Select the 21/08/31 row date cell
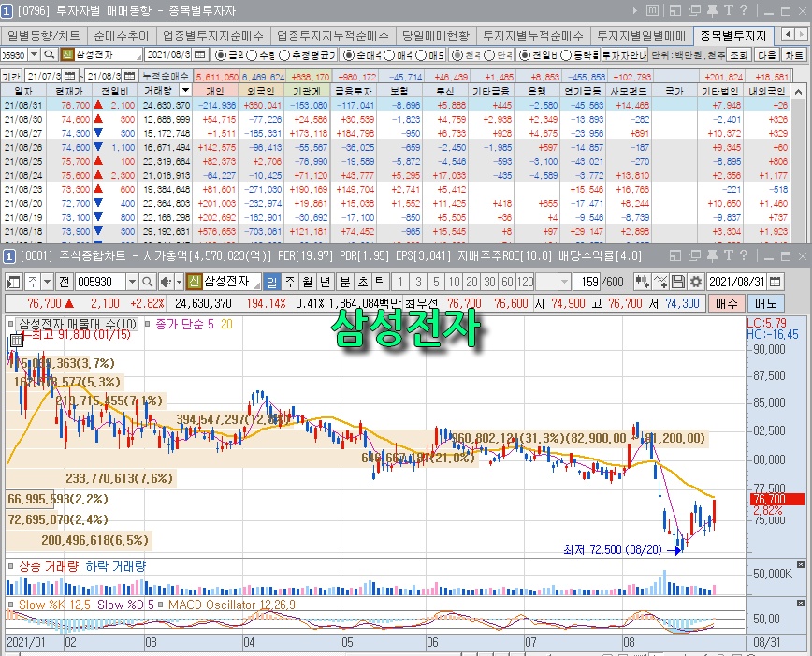The image size is (812, 656). pyautogui.click(x=23, y=105)
